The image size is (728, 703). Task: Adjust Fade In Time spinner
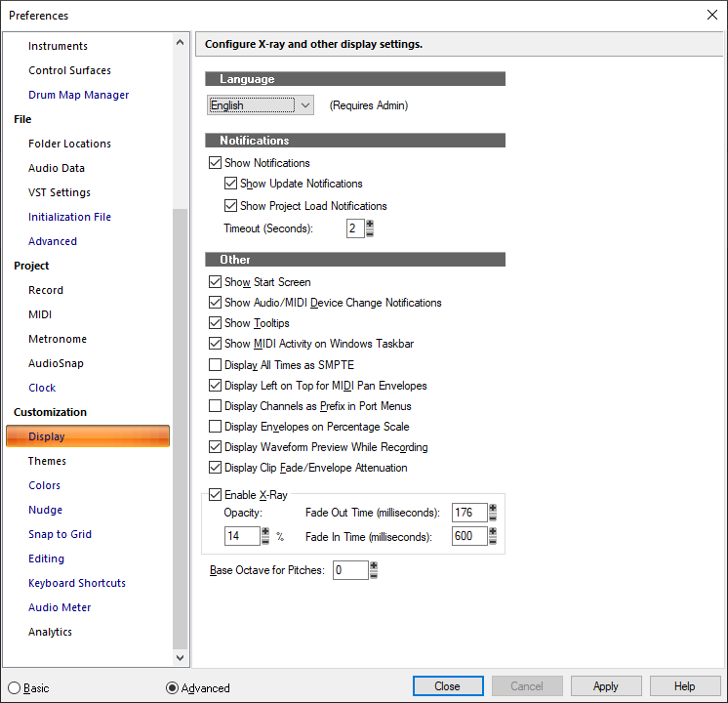[x=493, y=536]
